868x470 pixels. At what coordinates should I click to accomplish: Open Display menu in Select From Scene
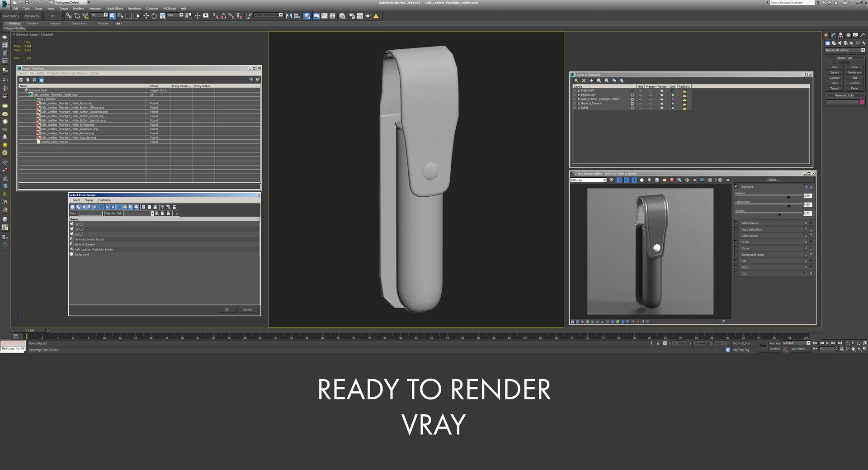(89, 200)
